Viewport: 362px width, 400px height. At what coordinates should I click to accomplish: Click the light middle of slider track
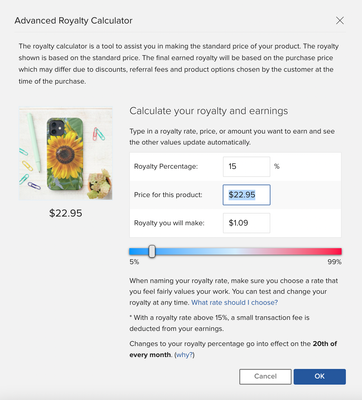[235, 251]
